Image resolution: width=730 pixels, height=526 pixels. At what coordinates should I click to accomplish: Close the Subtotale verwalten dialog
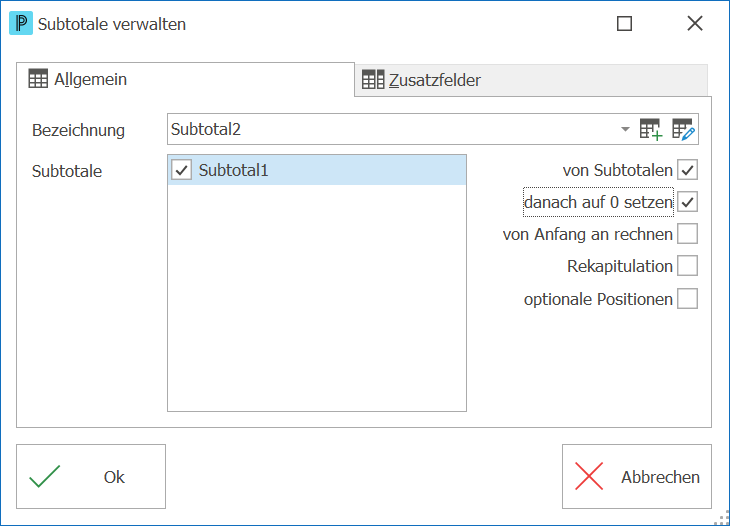tap(695, 23)
